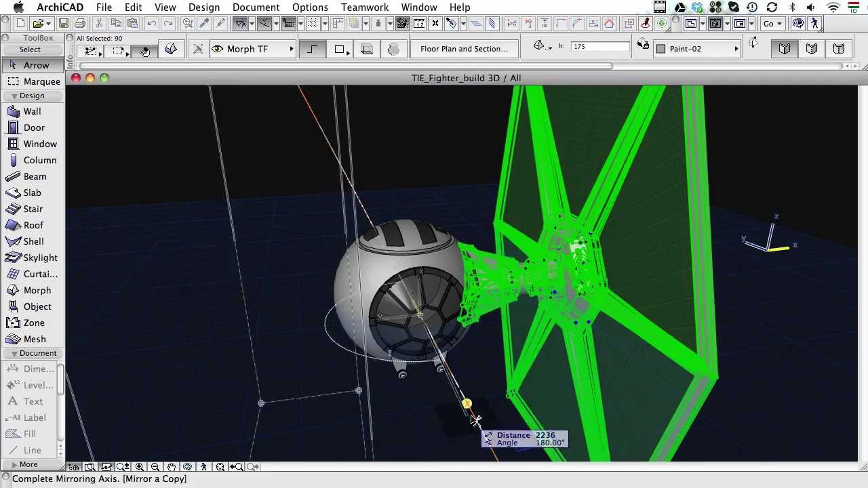Open the File menu
The height and width of the screenshot is (488, 868).
coord(104,7)
